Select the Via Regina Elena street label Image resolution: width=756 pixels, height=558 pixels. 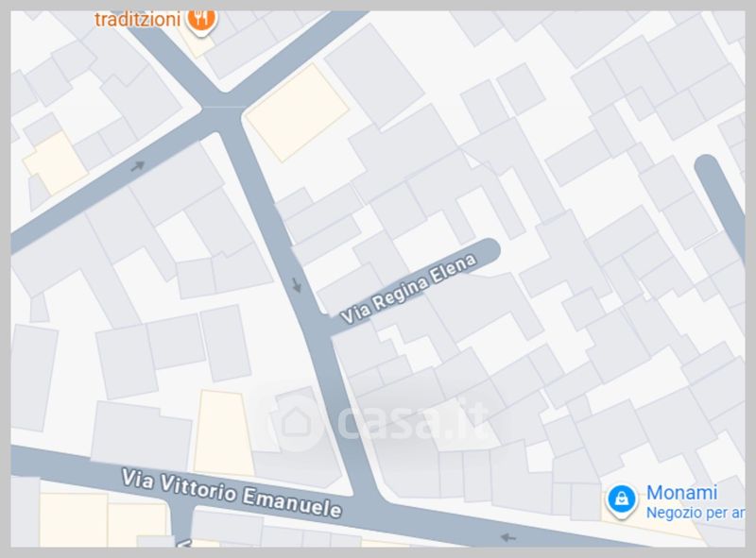pos(408,288)
